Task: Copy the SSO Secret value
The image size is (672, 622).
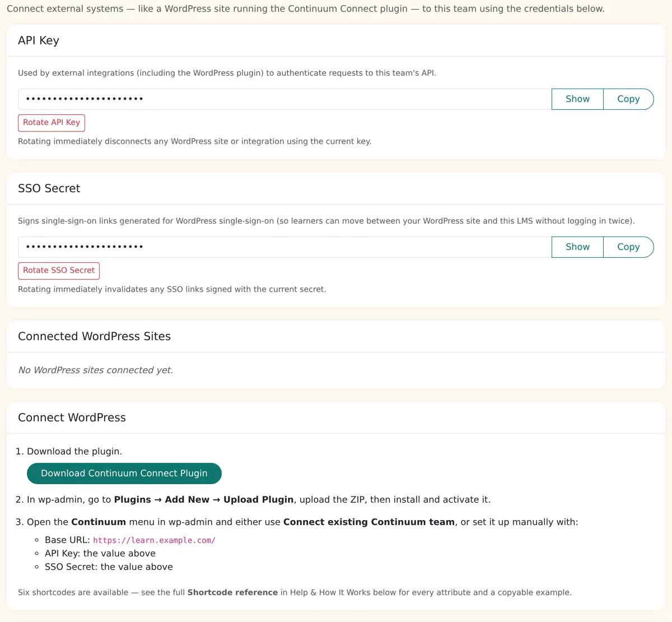Action: pos(628,247)
